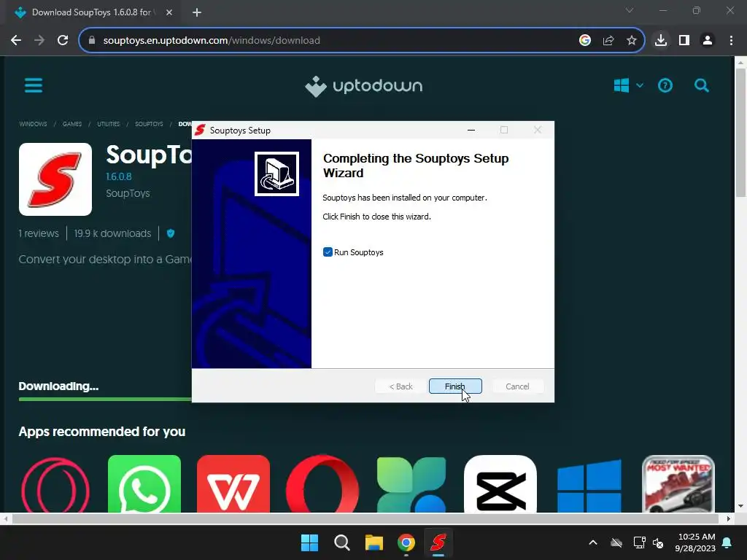This screenshot has width=747, height=560.
Task: Open taskbar Search
Action: 341,542
